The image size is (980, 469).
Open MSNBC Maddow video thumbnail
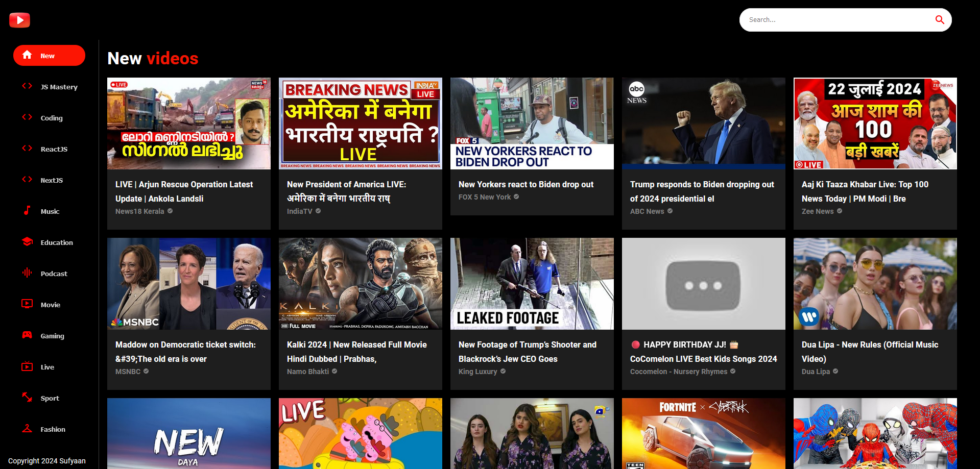click(189, 284)
